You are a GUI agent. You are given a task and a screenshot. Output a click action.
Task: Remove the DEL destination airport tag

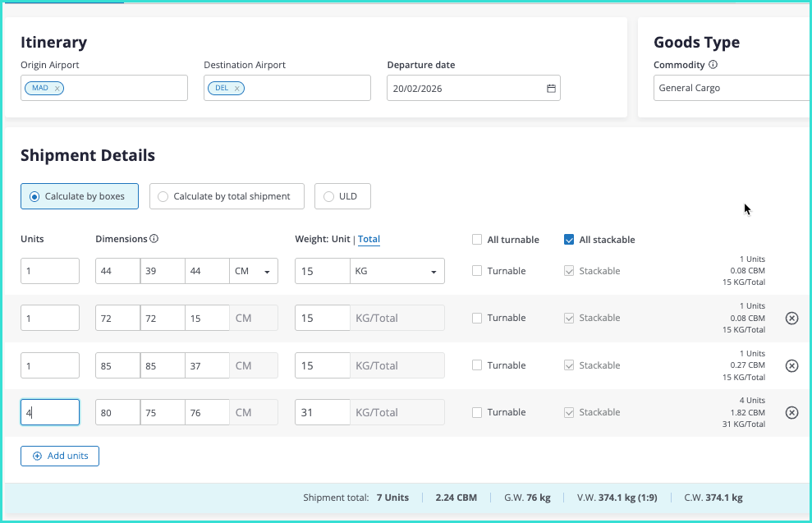(x=236, y=89)
